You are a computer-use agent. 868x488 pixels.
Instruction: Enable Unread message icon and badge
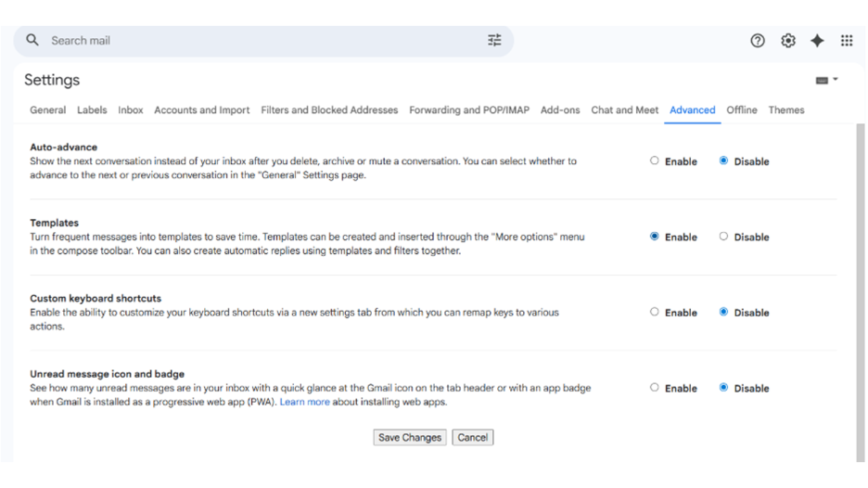(x=655, y=387)
